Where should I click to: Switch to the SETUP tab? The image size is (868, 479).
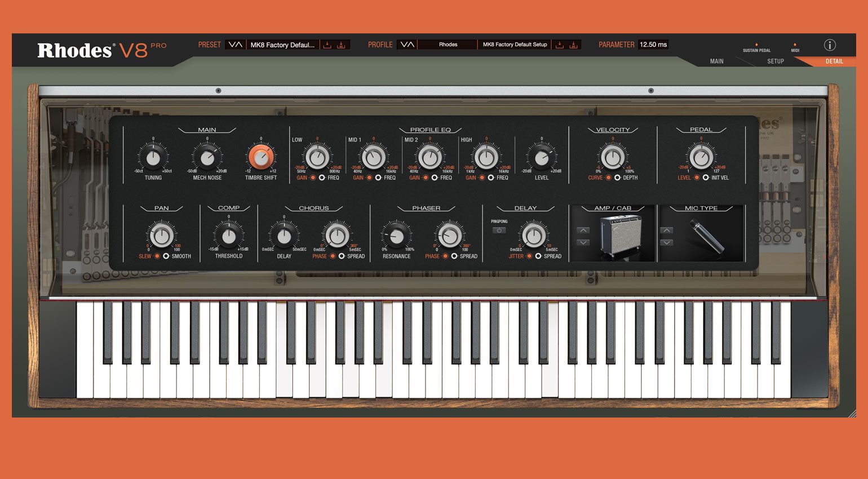pyautogui.click(x=776, y=61)
